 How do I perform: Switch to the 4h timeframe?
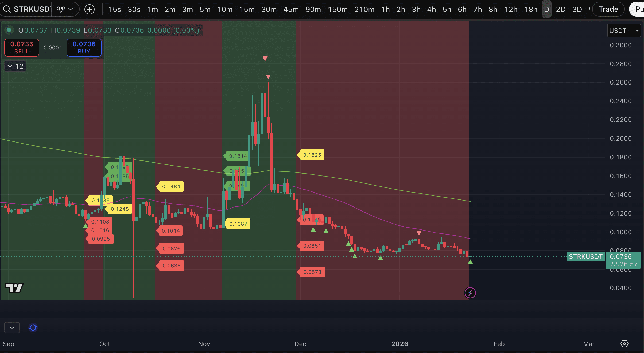tap(431, 9)
